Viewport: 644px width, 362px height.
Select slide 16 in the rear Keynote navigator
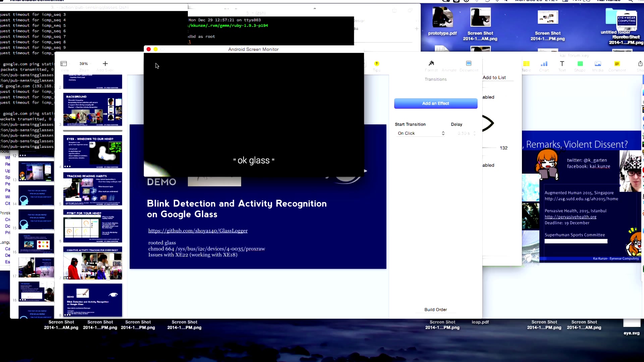click(36, 243)
